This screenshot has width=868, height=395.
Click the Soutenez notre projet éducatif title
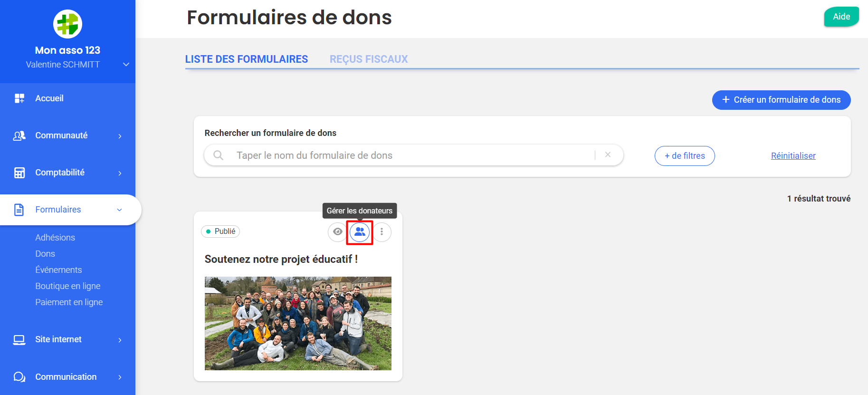[x=281, y=259]
